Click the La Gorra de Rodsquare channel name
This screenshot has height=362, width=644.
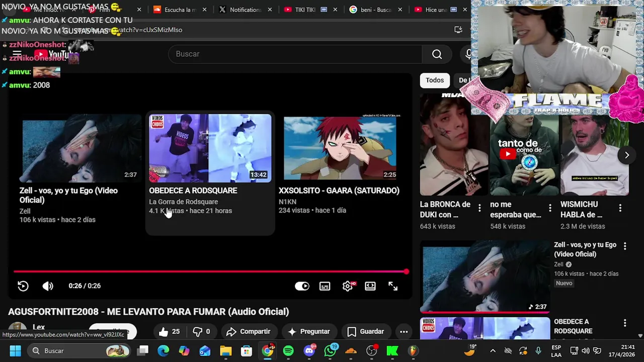click(183, 202)
